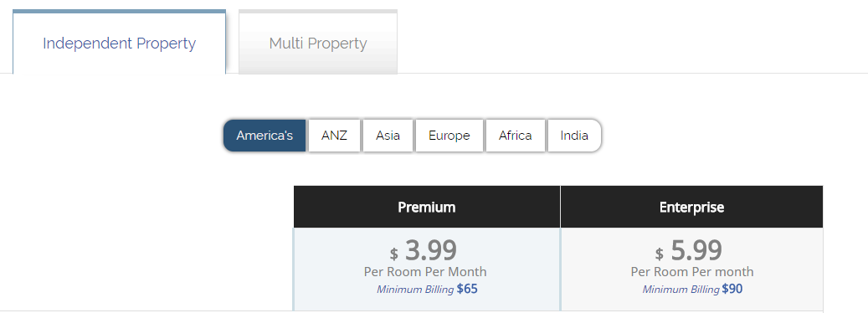Pick the Africa region button
Screen dimensions: 868x313
tap(515, 136)
